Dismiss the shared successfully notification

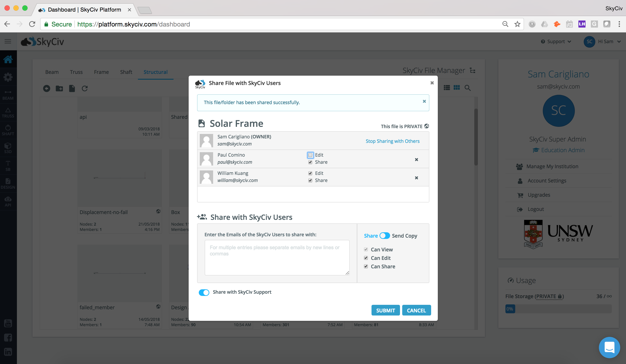click(x=424, y=101)
